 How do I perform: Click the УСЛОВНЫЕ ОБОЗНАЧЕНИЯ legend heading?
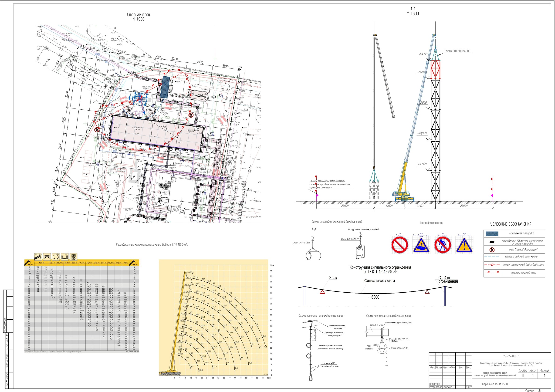click(511, 224)
